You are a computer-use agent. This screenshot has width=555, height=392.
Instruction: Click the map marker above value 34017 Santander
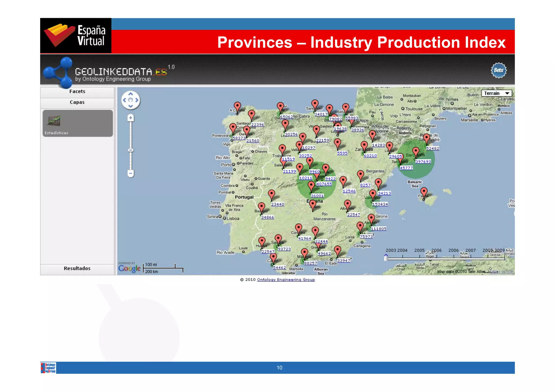315,105
